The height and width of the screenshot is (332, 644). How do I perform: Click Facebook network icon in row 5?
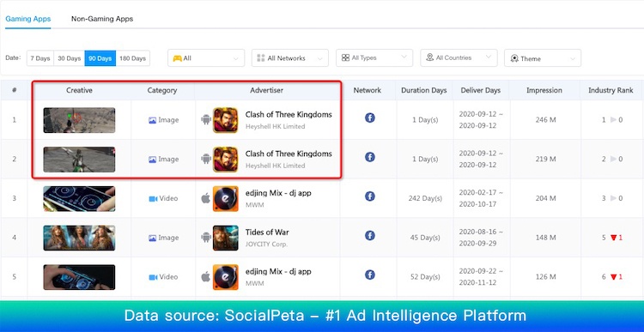click(369, 275)
